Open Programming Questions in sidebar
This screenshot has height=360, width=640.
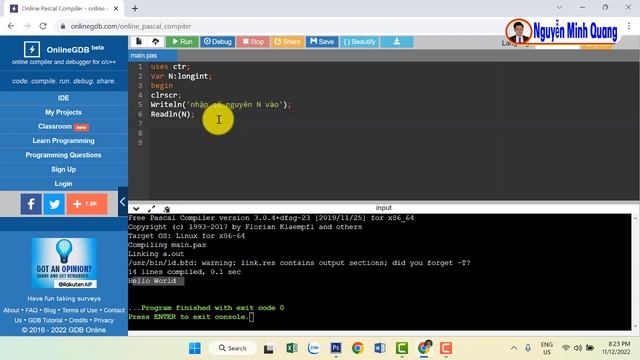(x=64, y=155)
